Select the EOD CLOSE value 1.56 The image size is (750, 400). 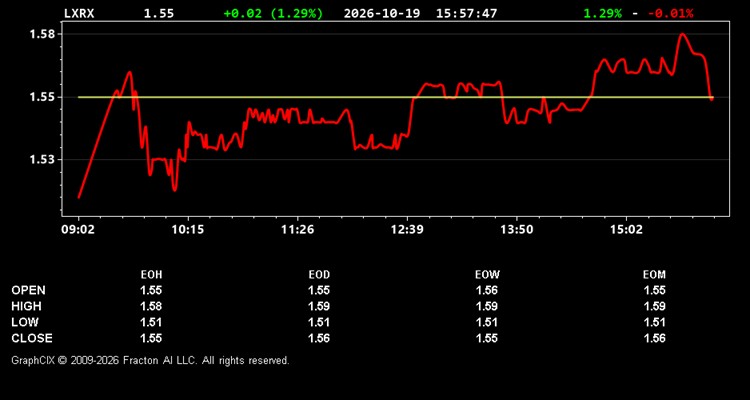click(319, 338)
